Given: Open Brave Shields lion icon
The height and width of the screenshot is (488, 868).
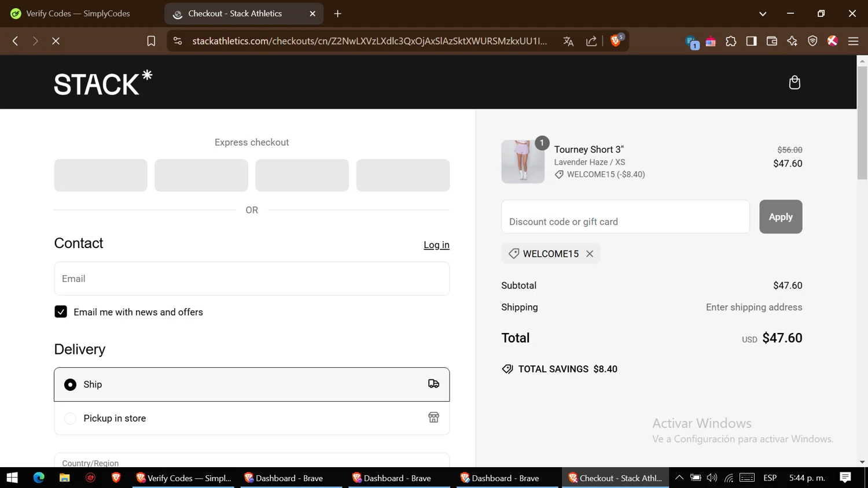Looking at the screenshot, I should [616, 40].
